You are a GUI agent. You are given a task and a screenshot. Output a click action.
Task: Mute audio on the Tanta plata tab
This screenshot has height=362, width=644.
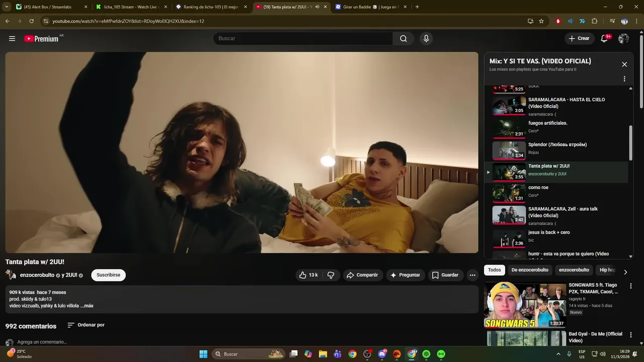point(317,7)
